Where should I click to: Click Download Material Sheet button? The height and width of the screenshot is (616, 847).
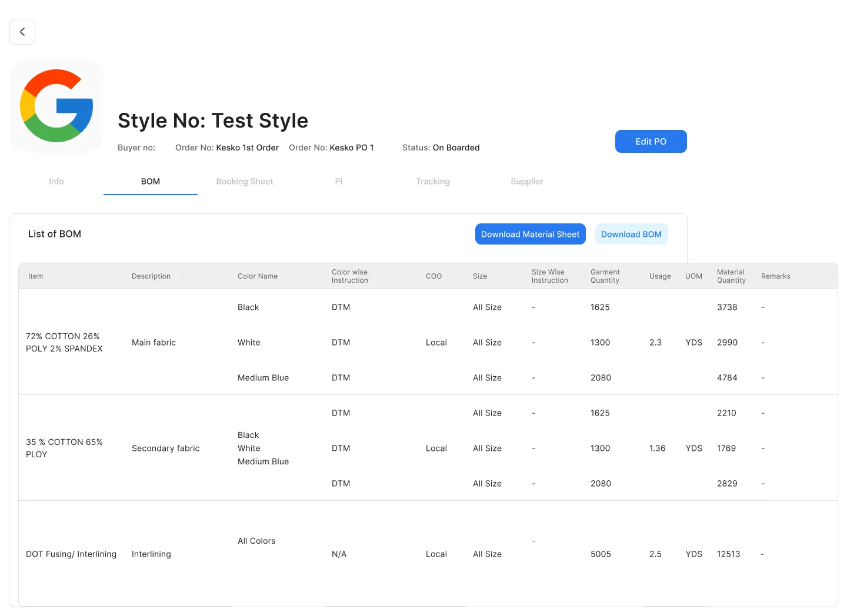pyautogui.click(x=530, y=234)
